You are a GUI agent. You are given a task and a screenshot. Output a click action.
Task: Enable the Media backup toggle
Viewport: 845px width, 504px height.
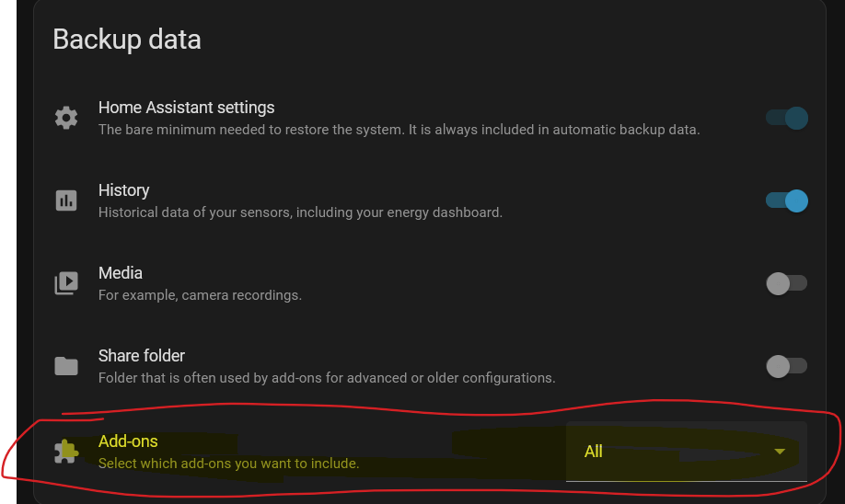[787, 283]
